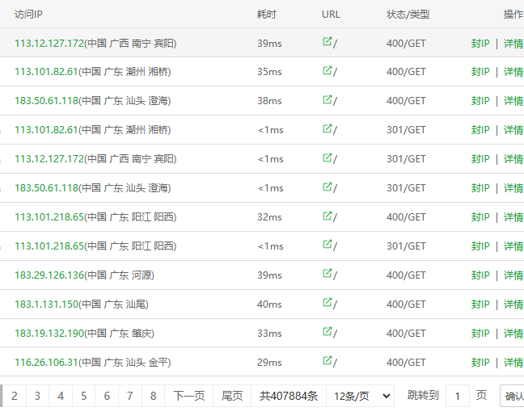The height and width of the screenshot is (420, 524).
Task: Block IP 113.12.127.172 with 封IP in first row
Action: [480, 43]
